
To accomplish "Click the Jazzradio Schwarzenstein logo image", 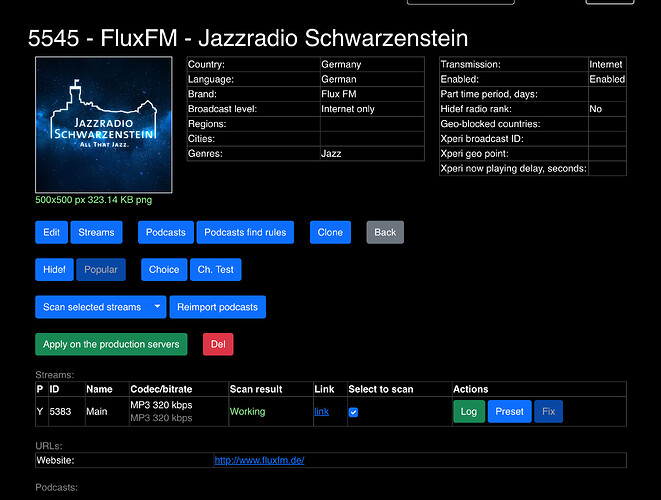I will (104, 125).
